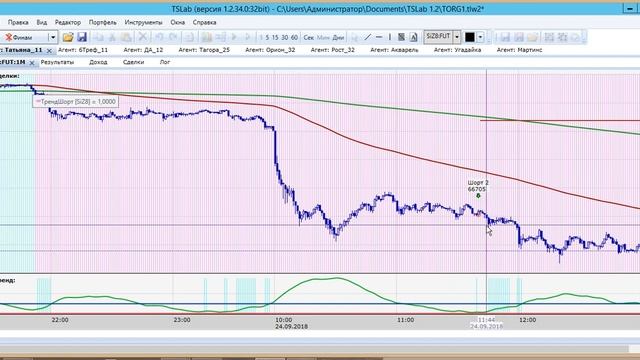Click the 23:00 time axis label

tap(182, 320)
